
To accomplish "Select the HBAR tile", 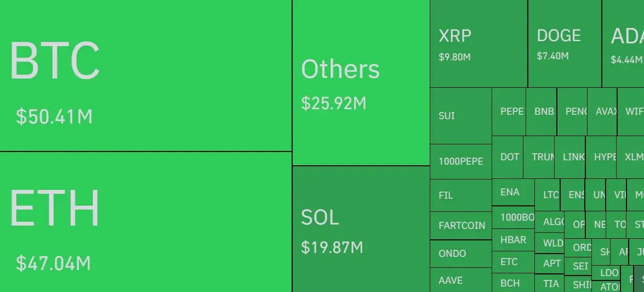I will click(514, 240).
